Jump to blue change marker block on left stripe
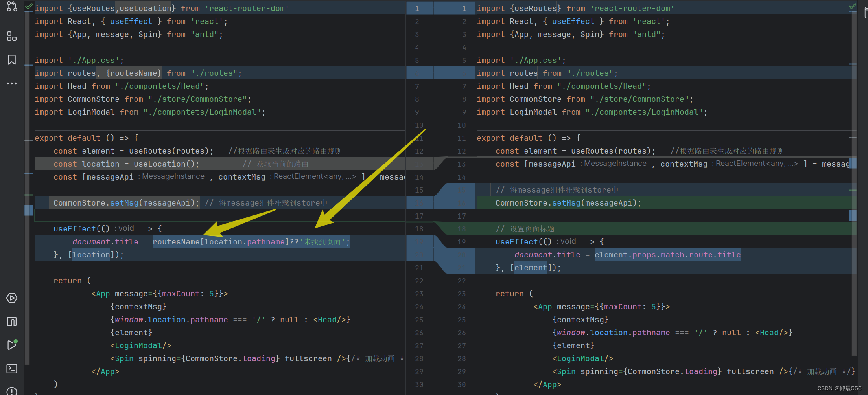Viewport: 868px width, 395px height. 28,210
